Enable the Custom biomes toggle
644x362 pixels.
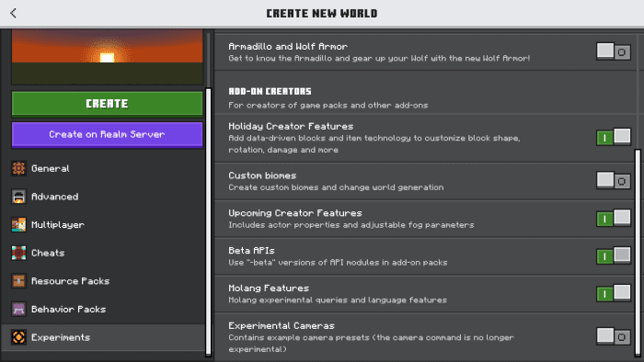tap(614, 181)
